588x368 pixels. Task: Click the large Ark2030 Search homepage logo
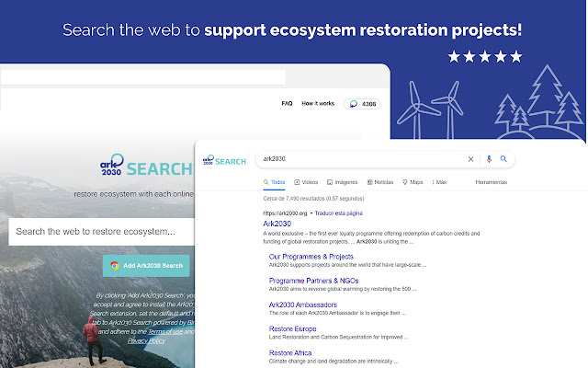[x=146, y=166]
